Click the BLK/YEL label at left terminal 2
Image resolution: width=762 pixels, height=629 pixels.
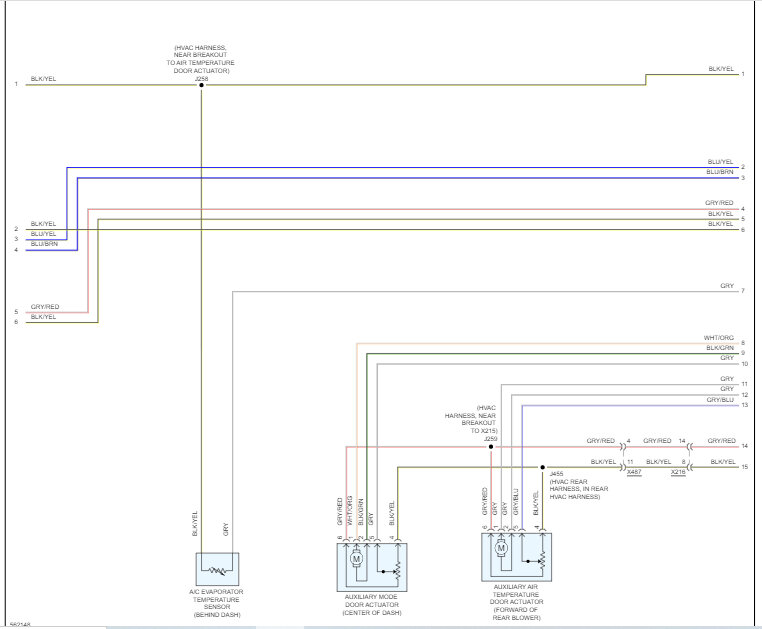43,224
